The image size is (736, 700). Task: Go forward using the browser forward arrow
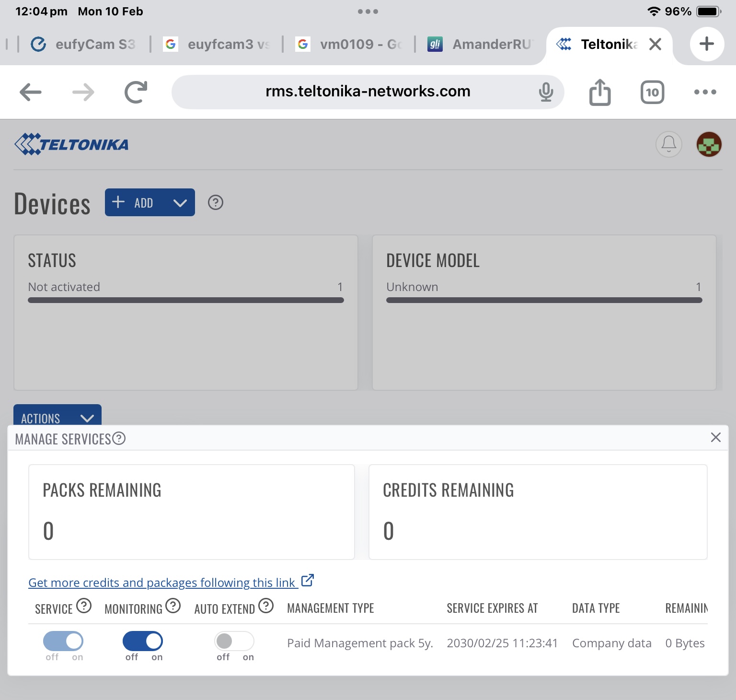[x=83, y=92]
